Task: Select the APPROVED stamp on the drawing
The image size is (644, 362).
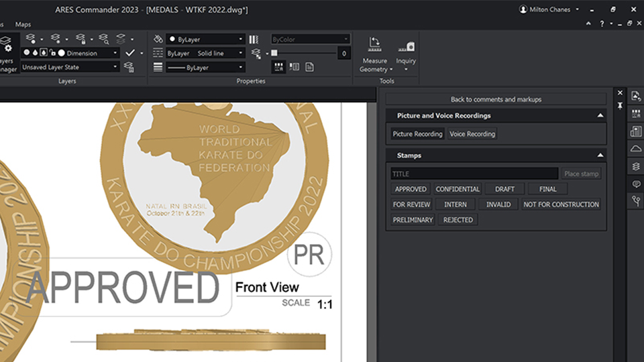Action: tap(123, 288)
